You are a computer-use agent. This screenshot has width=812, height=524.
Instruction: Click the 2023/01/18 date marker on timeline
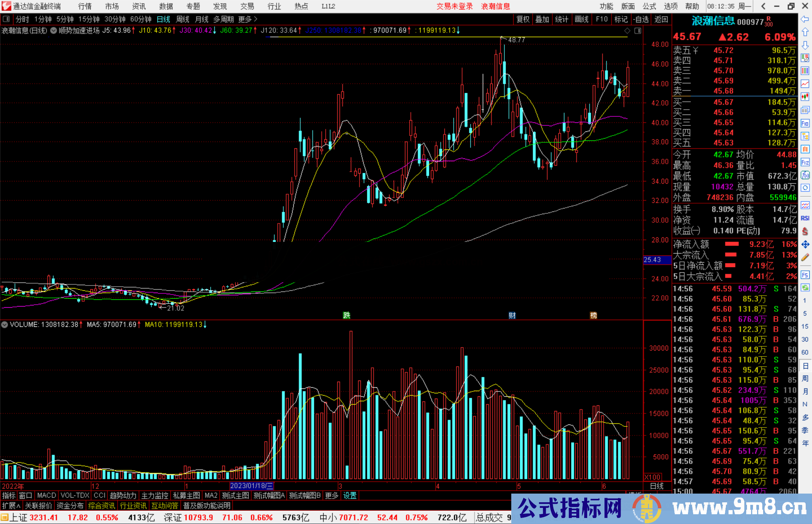tap(251, 486)
